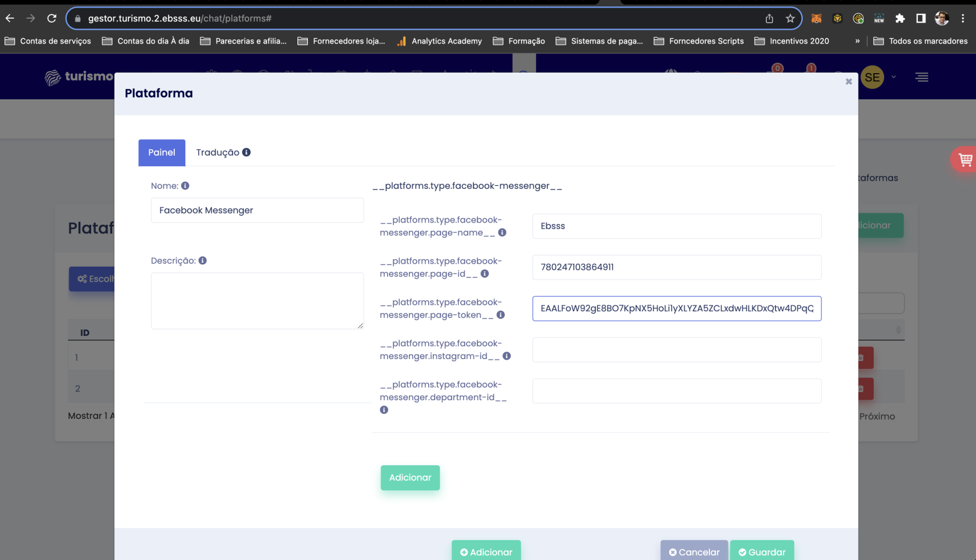Click the turismo logo in header
976x560 pixels.
coord(80,77)
